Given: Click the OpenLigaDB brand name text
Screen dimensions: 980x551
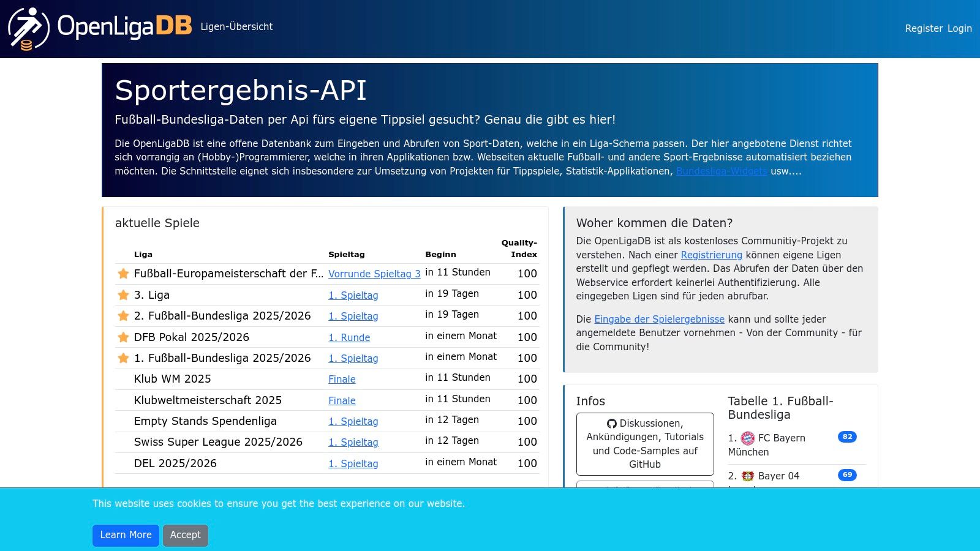Looking at the screenshot, I should coord(124,26).
